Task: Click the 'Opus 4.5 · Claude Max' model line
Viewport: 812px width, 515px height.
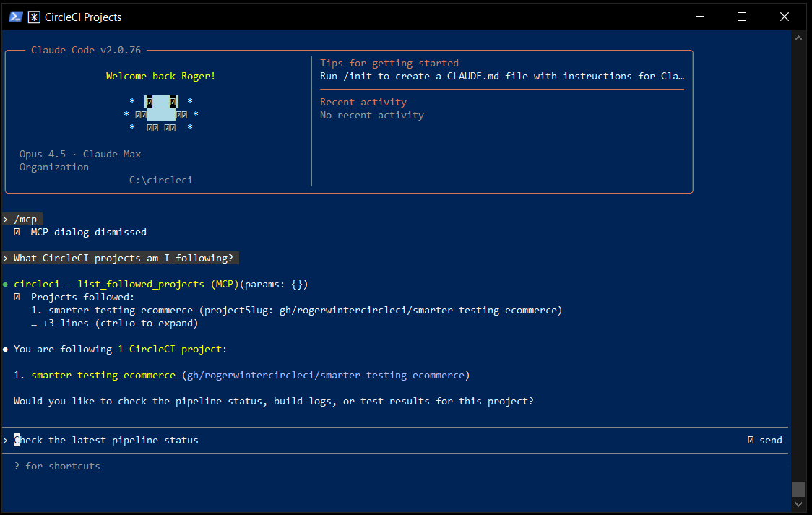Action: tap(79, 155)
